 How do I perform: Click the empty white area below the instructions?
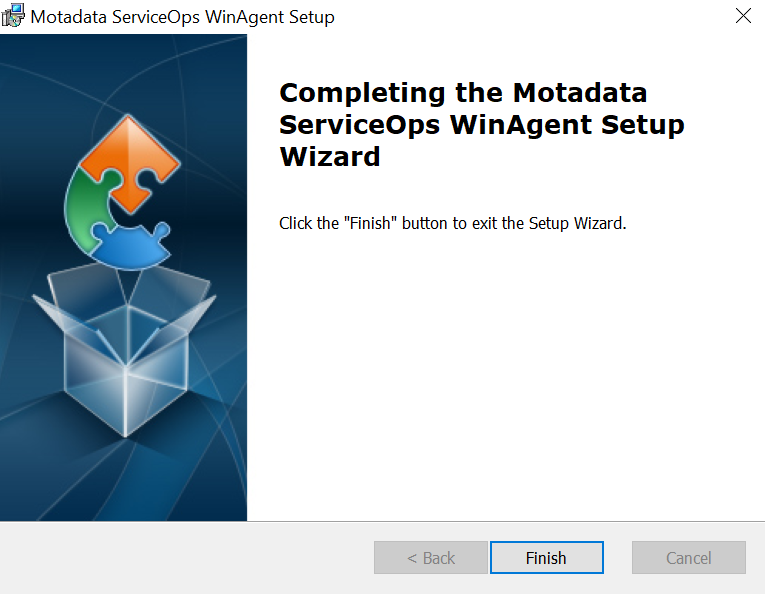(x=505, y=380)
